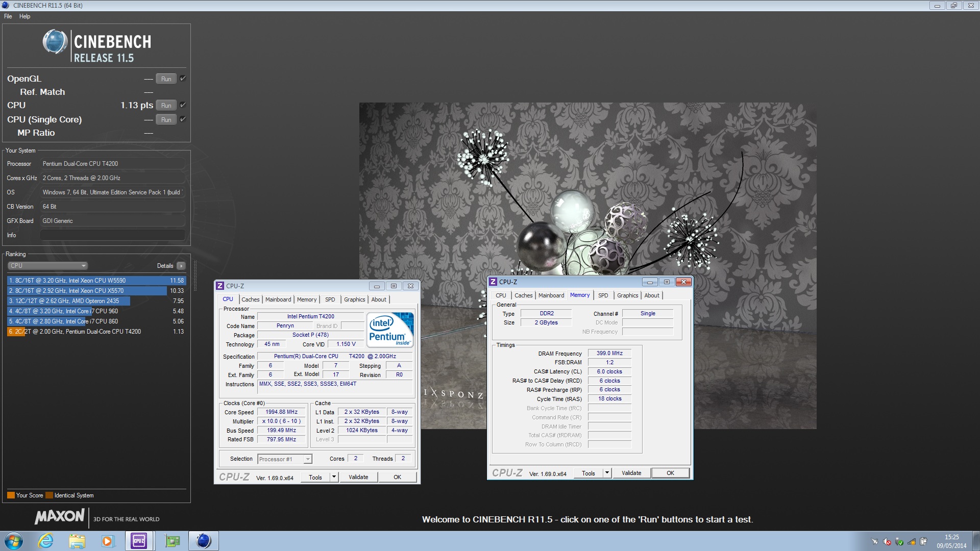
Task: Click the Intel Pentium inside logo in CPU-Z
Action: click(390, 330)
